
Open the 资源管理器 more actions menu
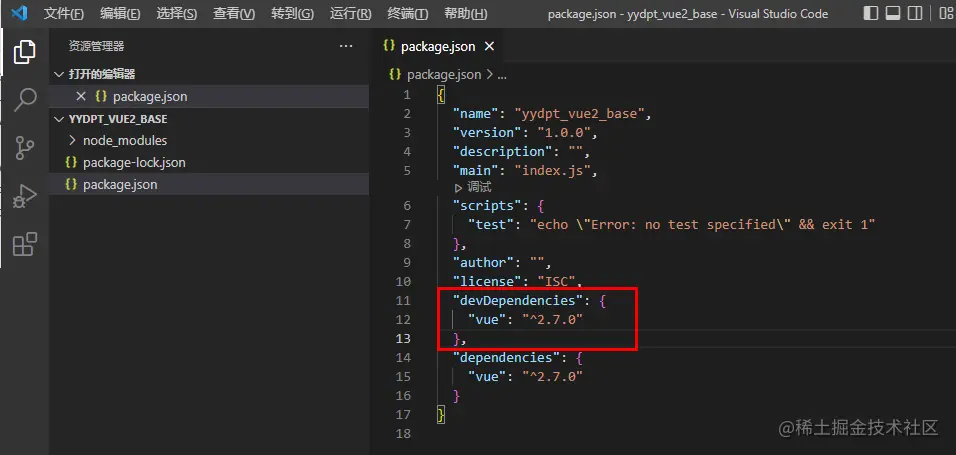coord(346,46)
